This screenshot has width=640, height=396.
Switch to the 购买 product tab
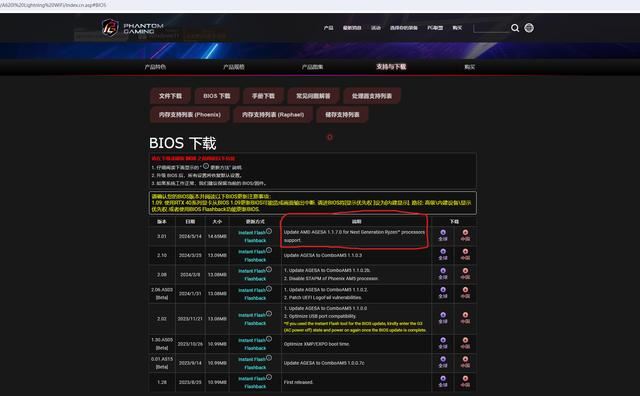click(x=469, y=67)
